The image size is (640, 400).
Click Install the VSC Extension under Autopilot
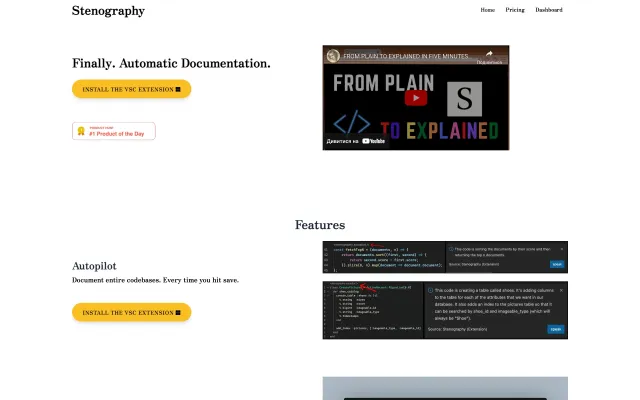(x=131, y=312)
